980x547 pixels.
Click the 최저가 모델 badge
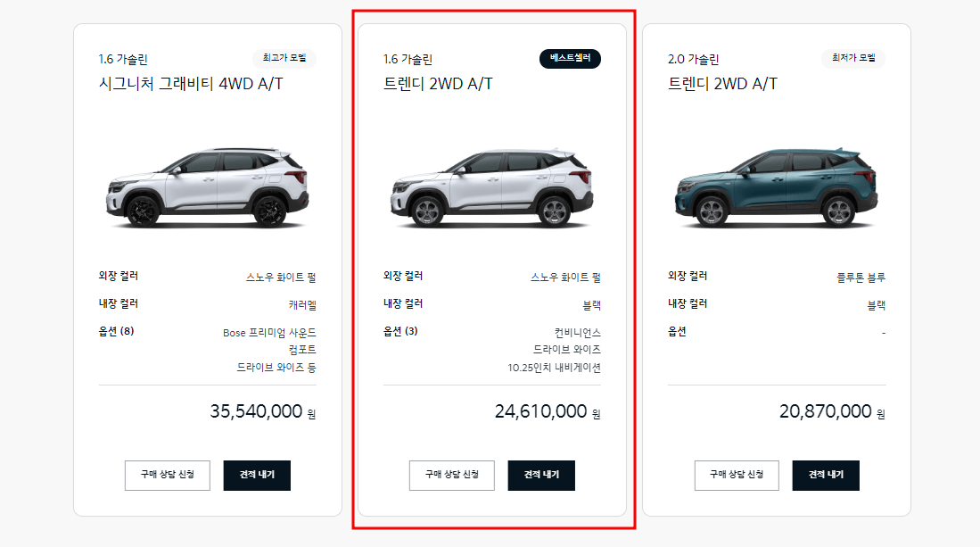tap(852, 56)
